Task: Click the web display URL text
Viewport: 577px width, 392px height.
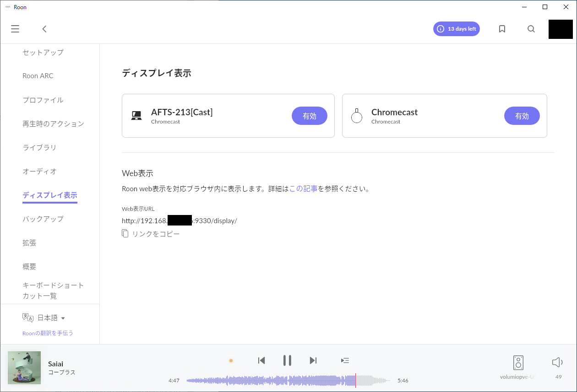Action: click(x=180, y=220)
